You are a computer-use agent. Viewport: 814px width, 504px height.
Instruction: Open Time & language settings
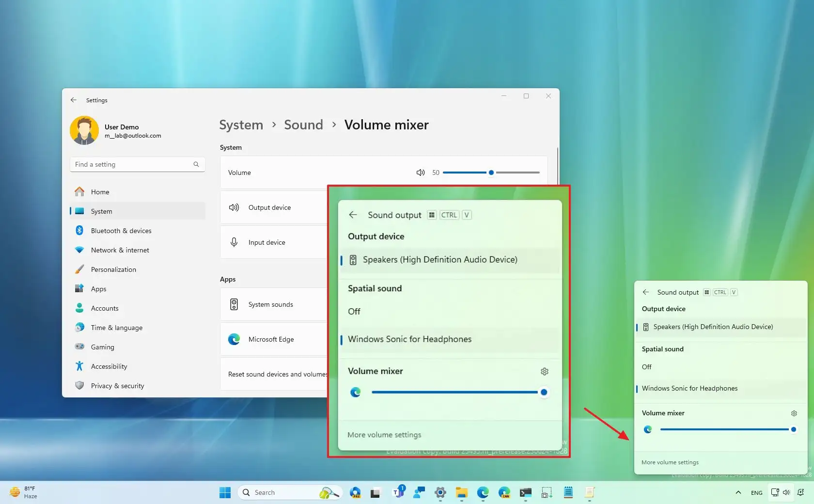(x=138, y=328)
